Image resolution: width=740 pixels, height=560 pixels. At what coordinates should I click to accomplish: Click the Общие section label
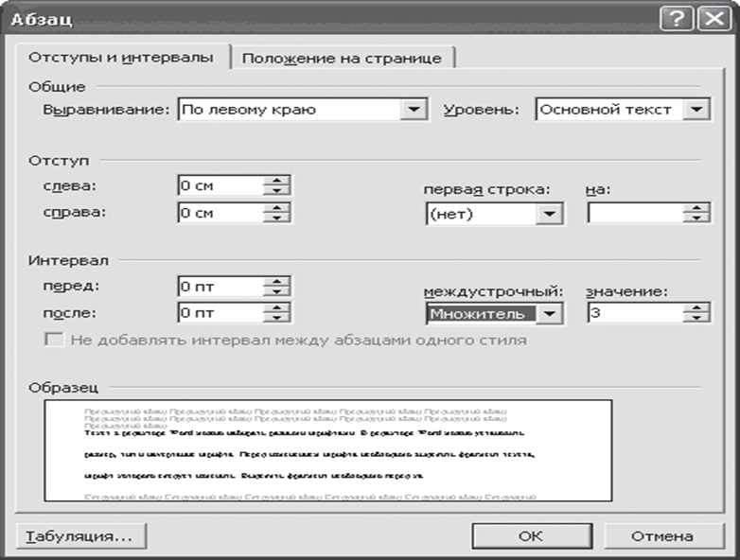57,87
